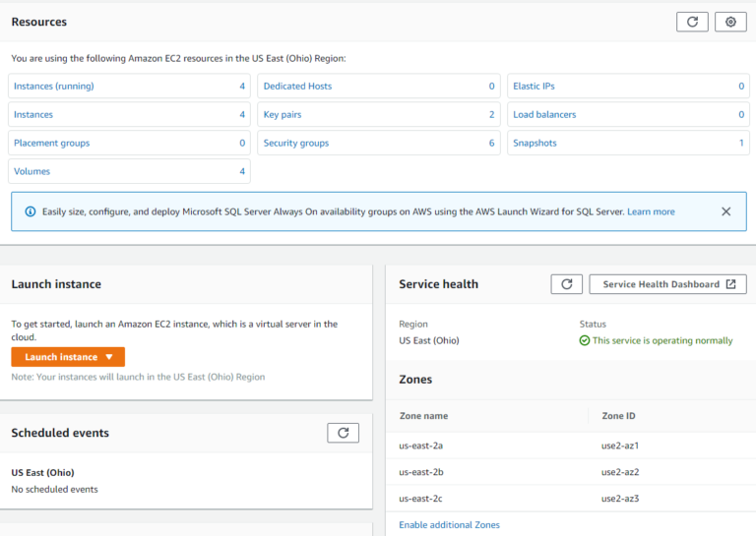The width and height of the screenshot is (756, 536).
Task: Open the Service Health Dashboard
Action: point(667,284)
